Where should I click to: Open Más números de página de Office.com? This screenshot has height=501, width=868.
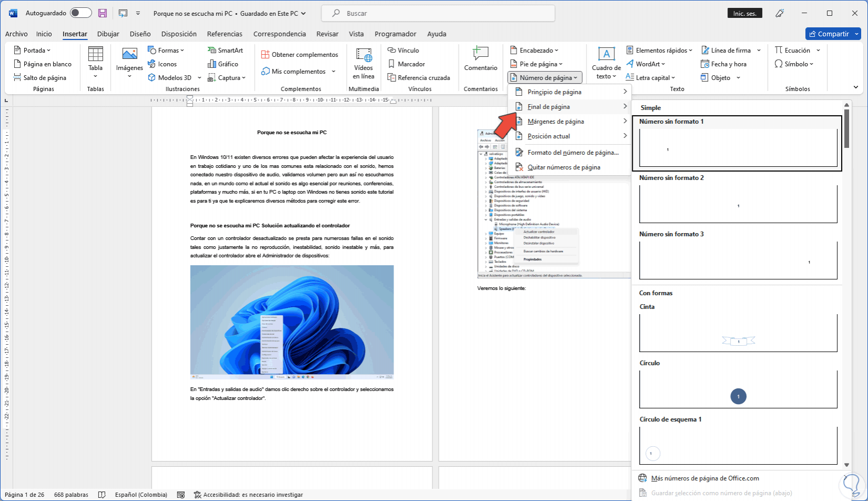coord(705,478)
